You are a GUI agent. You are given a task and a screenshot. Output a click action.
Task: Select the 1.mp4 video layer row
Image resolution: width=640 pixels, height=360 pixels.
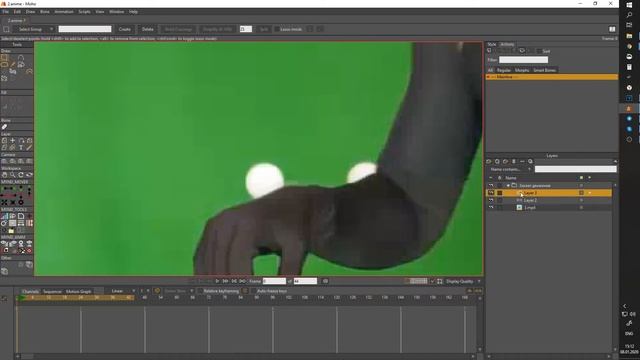coord(549,208)
